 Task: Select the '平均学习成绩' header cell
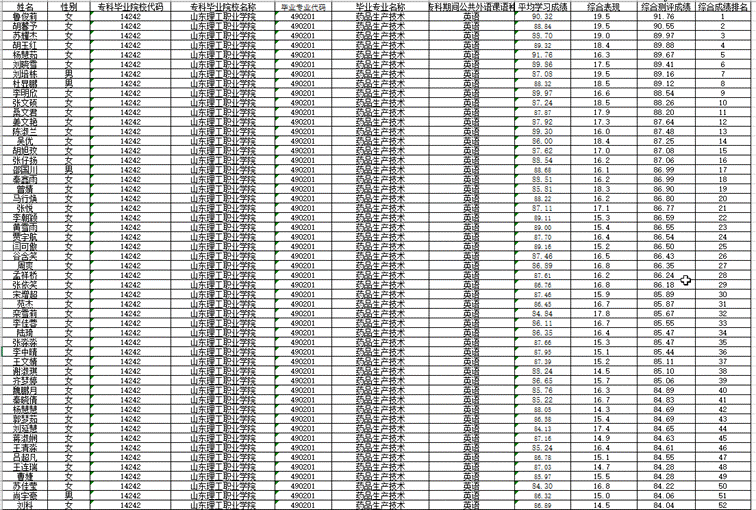click(542, 7)
